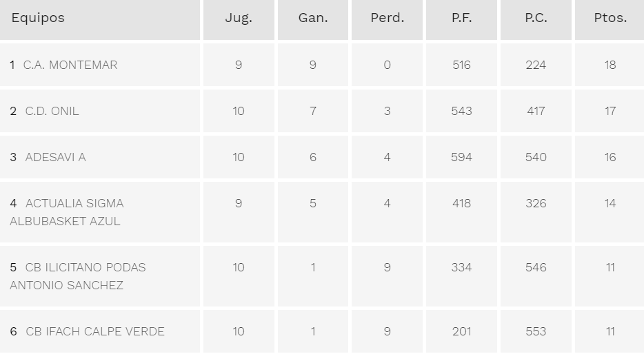Open the C.A. MONTEMAR team name

click(x=70, y=65)
